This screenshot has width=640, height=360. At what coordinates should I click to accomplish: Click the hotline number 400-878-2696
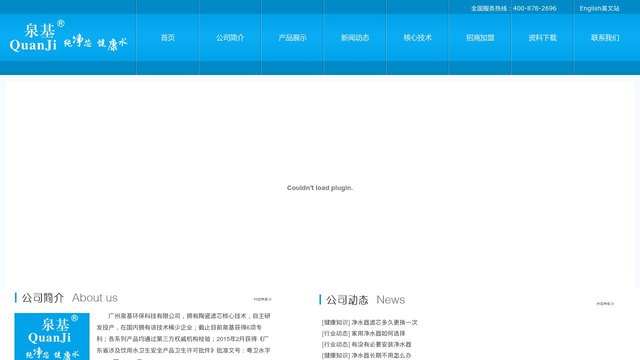click(x=534, y=8)
